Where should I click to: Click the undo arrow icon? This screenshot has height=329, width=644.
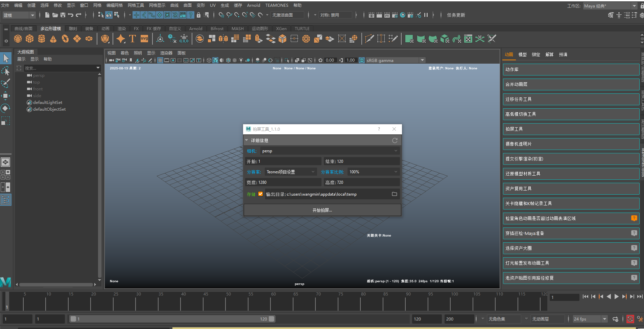(70, 15)
